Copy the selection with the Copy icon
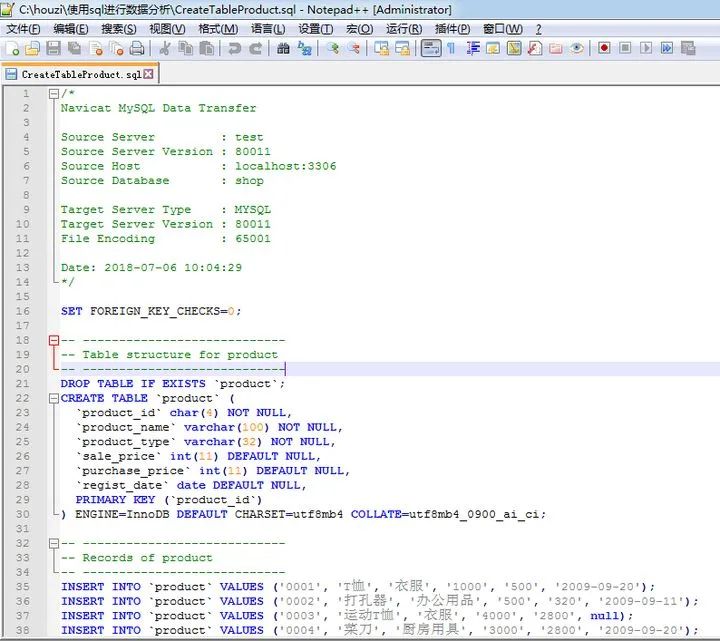 186,48
